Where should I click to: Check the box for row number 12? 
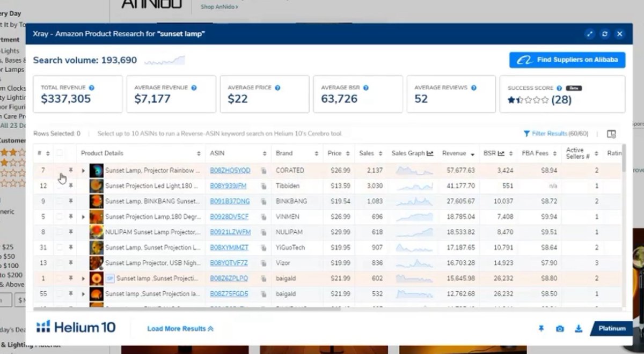click(x=60, y=186)
